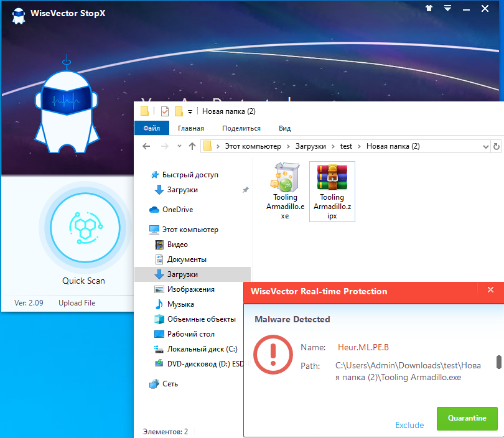
Task: Click Этот компьютер in address bar
Action: pyautogui.click(x=253, y=146)
